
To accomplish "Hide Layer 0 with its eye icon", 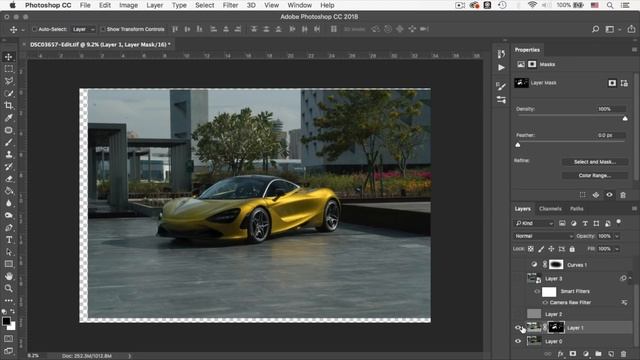I will point(518,341).
